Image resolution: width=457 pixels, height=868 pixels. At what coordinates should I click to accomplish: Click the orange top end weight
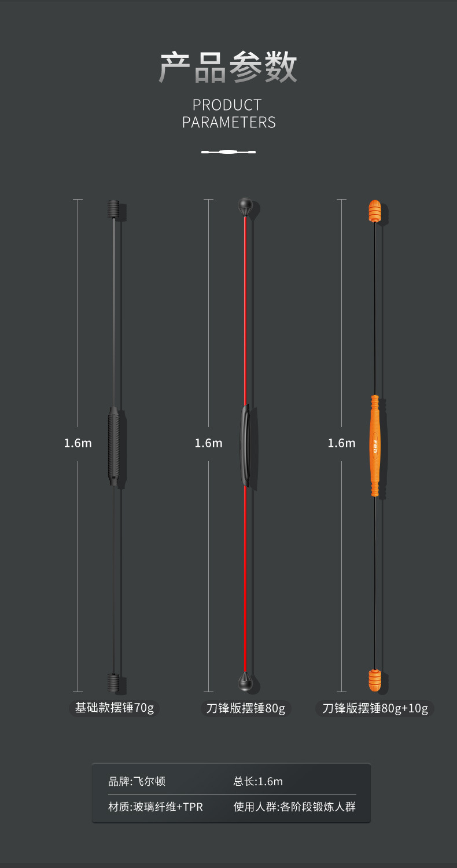[375, 211]
